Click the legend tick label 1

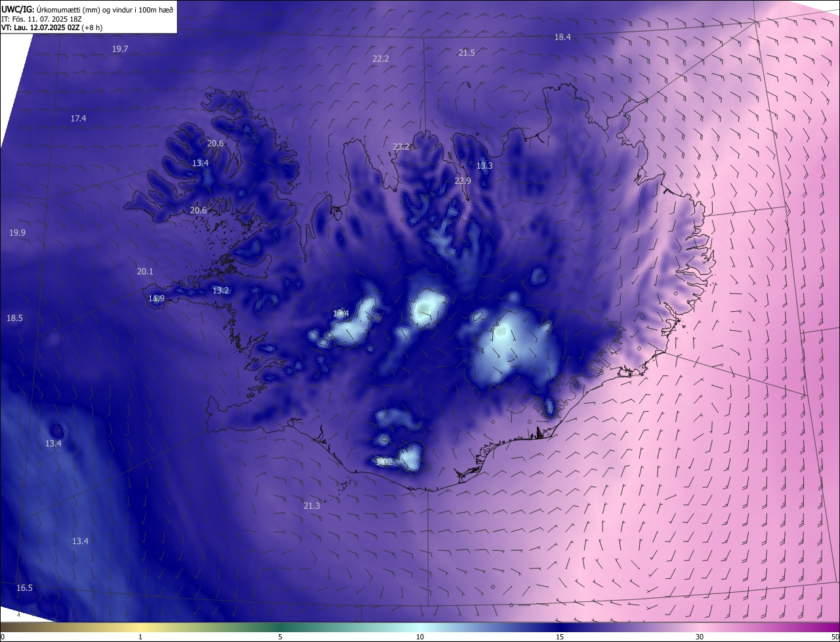point(141,637)
